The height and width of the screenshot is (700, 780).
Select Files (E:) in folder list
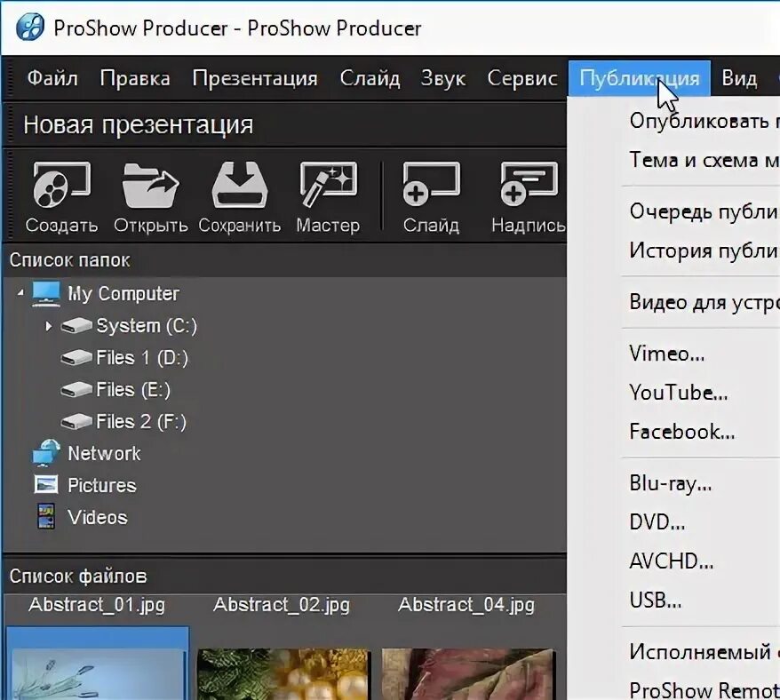[133, 390]
